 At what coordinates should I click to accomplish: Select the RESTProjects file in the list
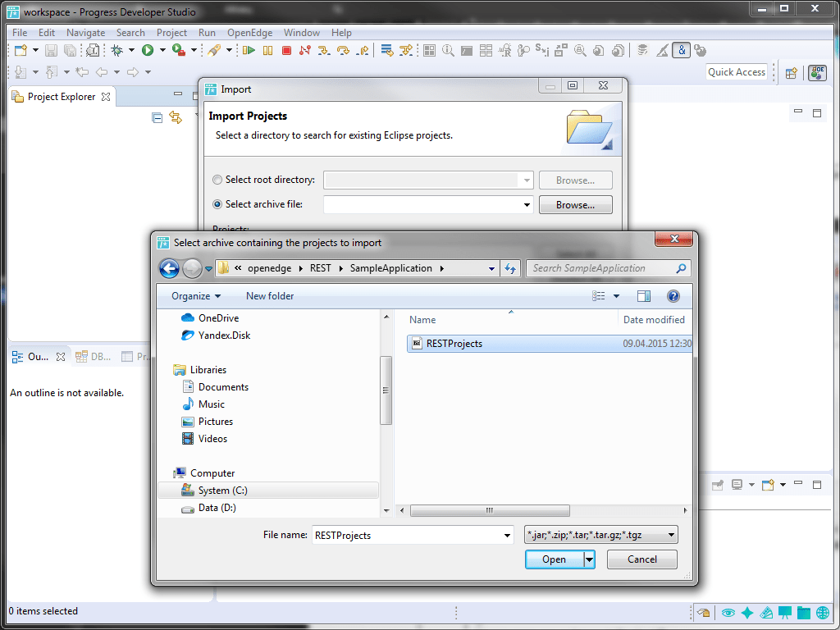pos(550,344)
